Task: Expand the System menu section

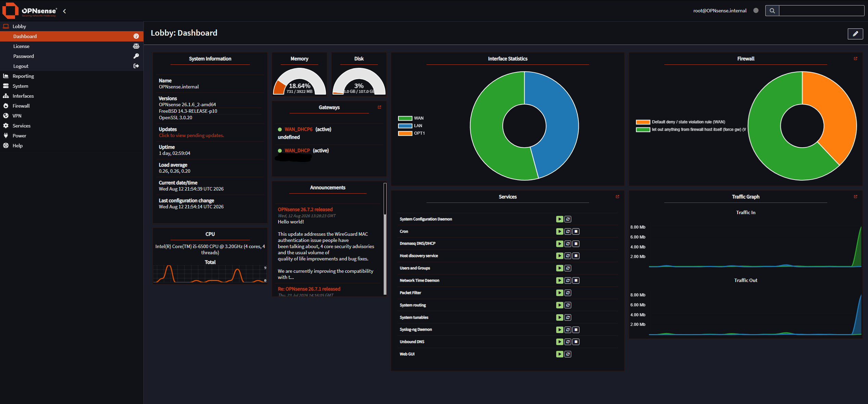Action: click(72, 86)
